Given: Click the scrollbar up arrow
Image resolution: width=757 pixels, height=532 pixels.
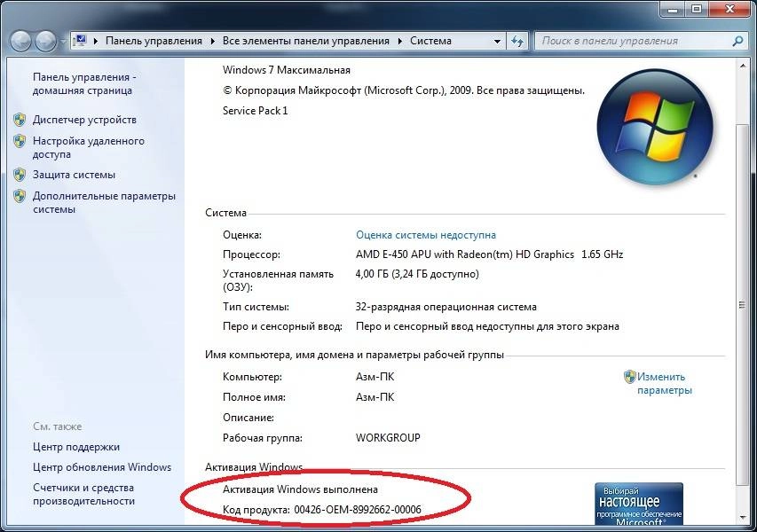Looking at the screenshot, I should 743,65.
